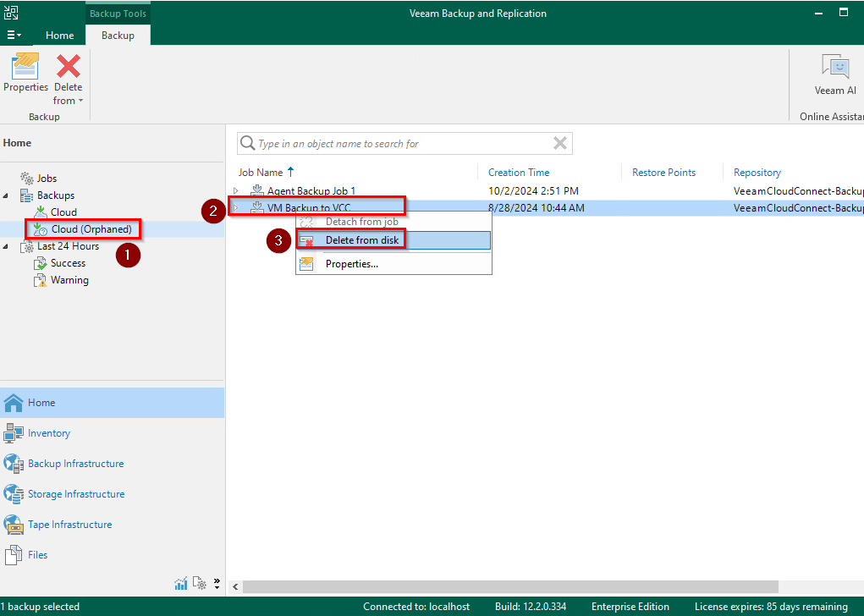
Task: Choose Detach from job menu entry
Action: pyautogui.click(x=393, y=222)
